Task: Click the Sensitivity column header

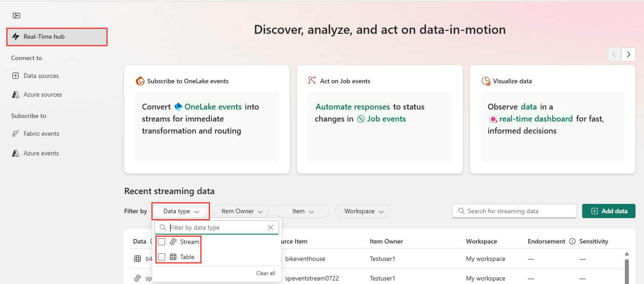Action: [x=594, y=241]
